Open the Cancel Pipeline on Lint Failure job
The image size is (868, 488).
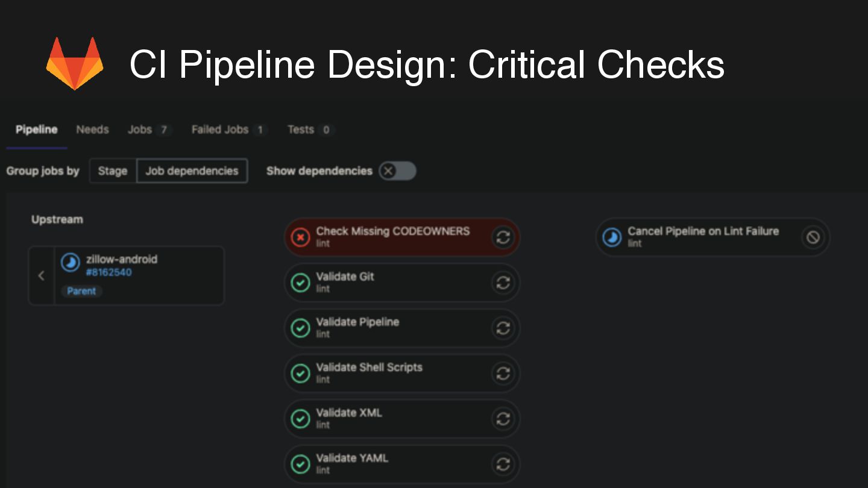tap(703, 231)
